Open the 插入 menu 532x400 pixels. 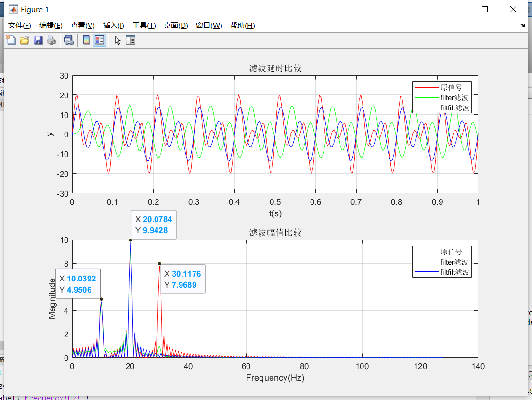pos(114,26)
